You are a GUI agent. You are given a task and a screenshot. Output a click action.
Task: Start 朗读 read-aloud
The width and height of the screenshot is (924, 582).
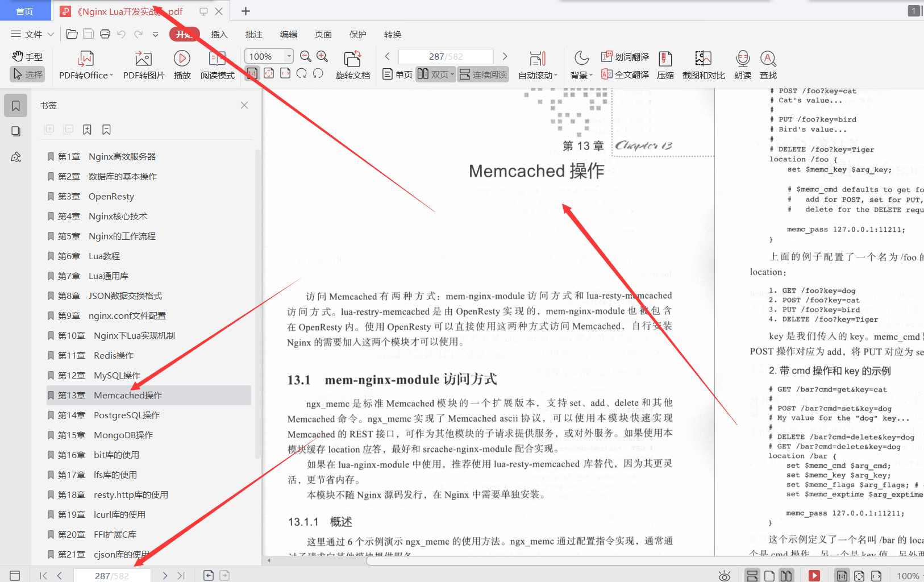coord(742,64)
